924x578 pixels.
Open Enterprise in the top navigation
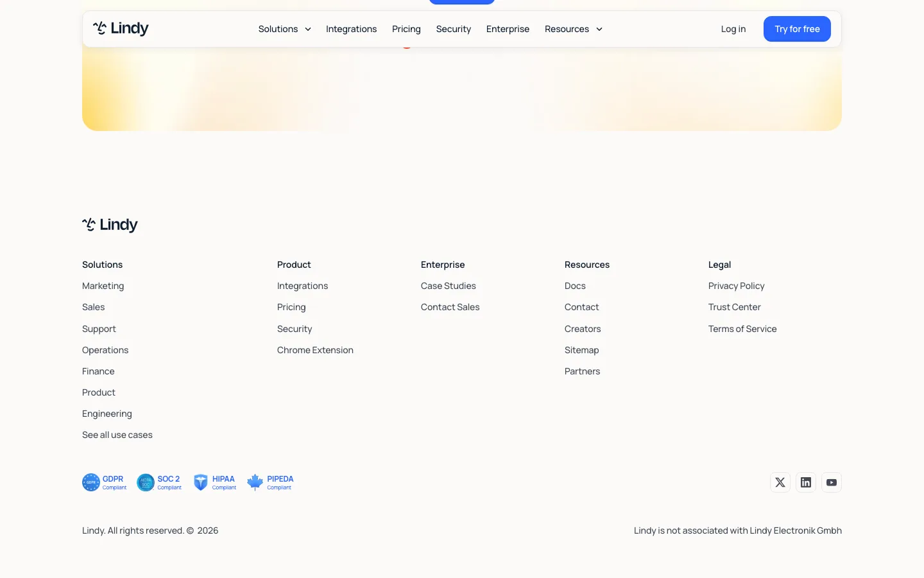[508, 29]
